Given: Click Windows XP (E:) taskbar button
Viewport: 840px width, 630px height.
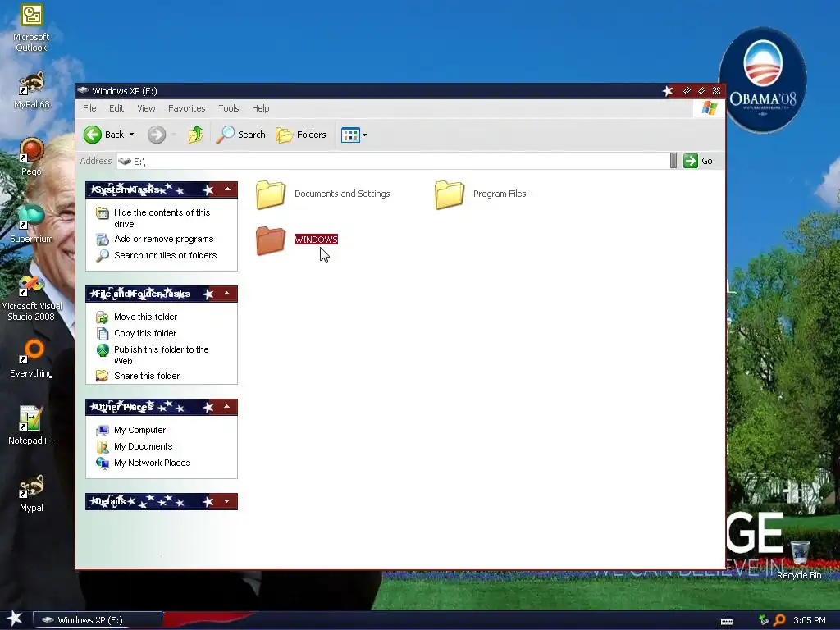Looking at the screenshot, I should [98, 620].
